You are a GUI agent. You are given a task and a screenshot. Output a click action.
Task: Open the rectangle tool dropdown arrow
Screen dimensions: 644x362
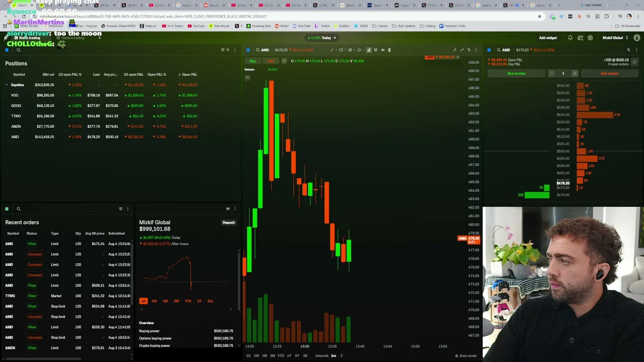click(x=345, y=50)
